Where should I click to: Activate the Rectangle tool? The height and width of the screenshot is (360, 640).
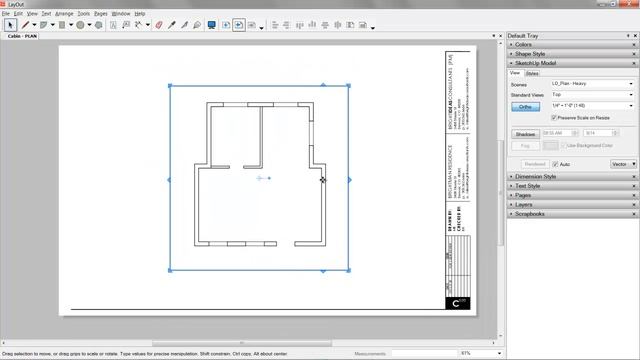coord(62,25)
